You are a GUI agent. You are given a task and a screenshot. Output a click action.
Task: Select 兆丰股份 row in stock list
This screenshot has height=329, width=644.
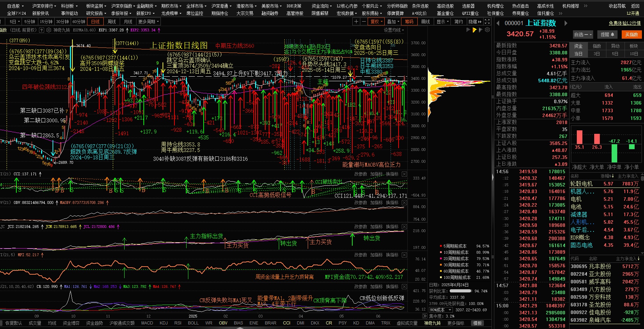tap(605, 266)
